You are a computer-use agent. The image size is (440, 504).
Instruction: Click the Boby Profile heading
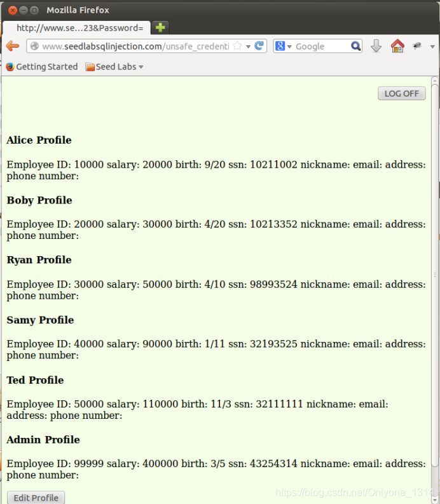coord(39,200)
